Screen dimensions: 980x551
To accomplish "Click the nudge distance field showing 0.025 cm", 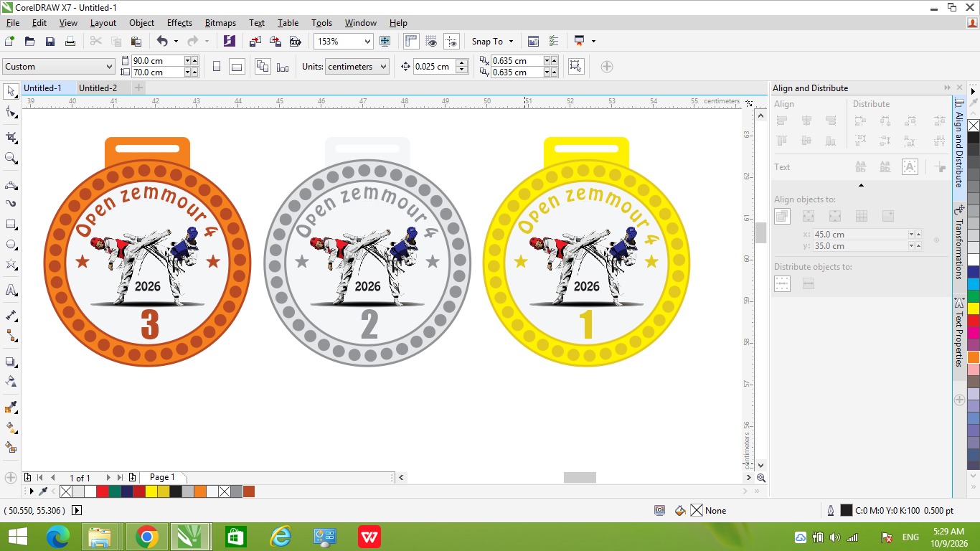I will [x=435, y=67].
